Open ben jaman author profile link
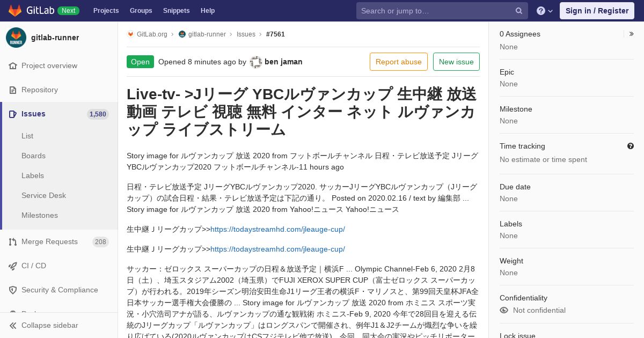 [x=283, y=62]
